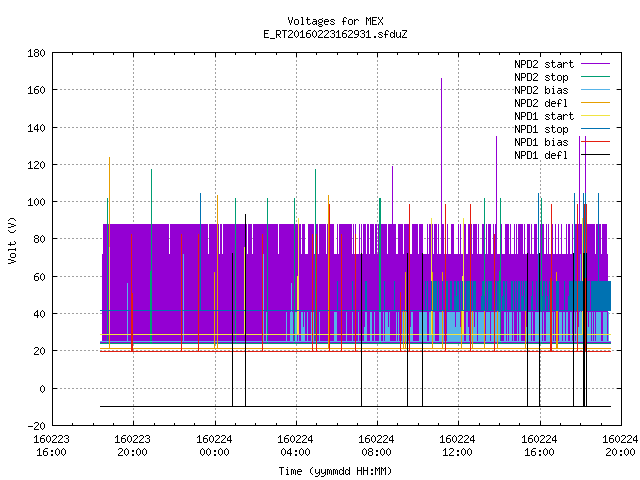Click the Volt (V) y-axis label
The image size is (640, 480).
pyautogui.click(x=12, y=240)
